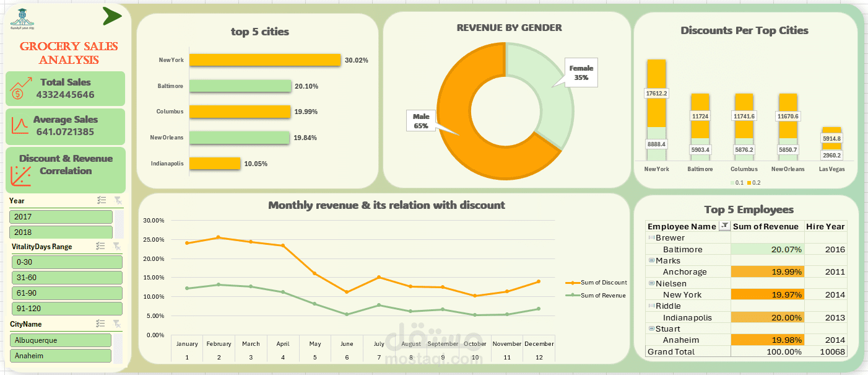
Task: Toggle the 2017 filter in Year slicer
Action: (60, 217)
